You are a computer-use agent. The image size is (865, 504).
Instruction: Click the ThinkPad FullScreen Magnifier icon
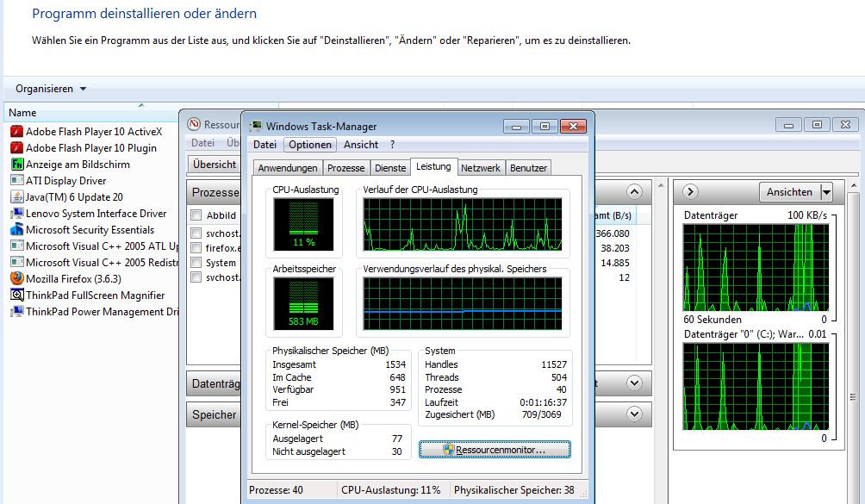(x=17, y=295)
